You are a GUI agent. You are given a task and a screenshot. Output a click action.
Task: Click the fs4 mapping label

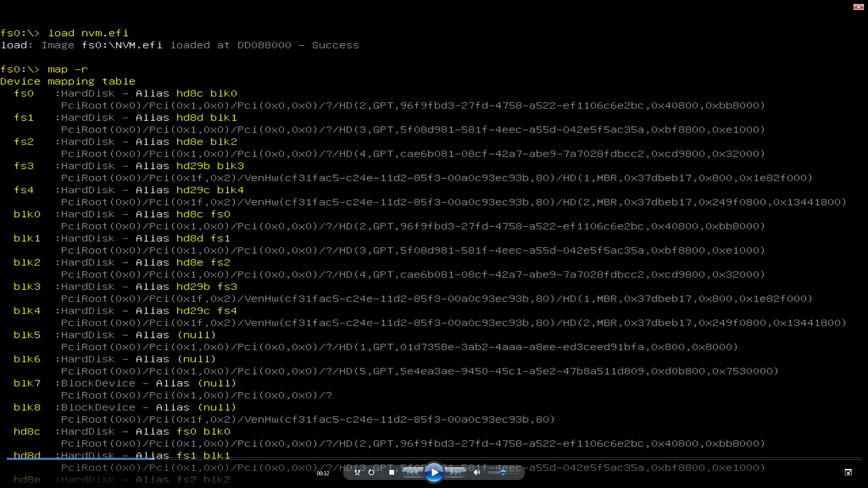[x=24, y=190]
